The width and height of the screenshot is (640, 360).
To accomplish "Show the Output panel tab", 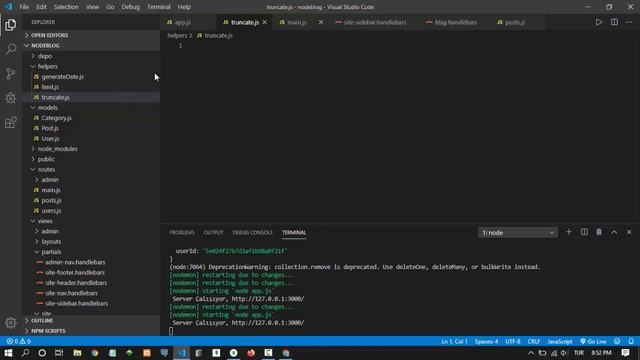I will coord(213,232).
